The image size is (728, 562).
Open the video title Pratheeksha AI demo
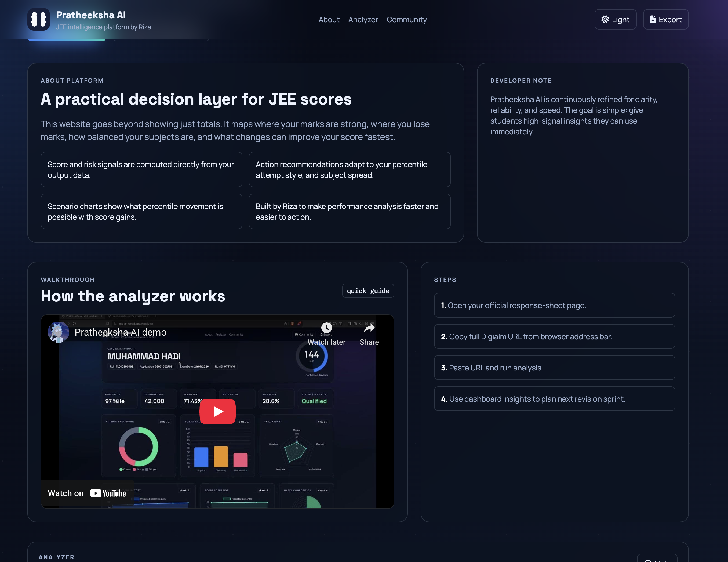click(120, 332)
